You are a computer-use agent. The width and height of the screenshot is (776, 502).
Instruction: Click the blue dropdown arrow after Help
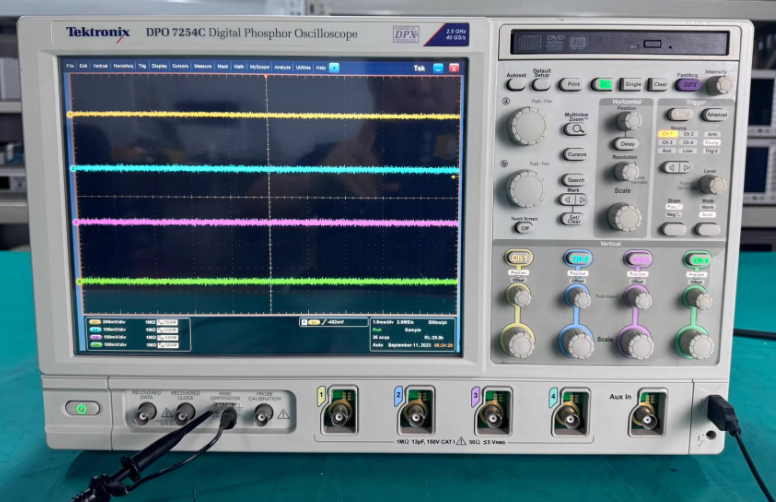point(334,67)
